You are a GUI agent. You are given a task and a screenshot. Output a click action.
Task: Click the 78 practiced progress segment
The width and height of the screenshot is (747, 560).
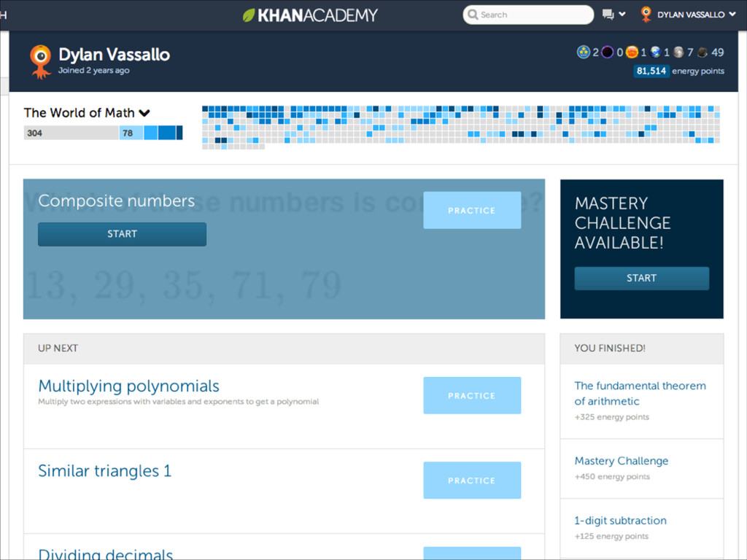tap(131, 133)
